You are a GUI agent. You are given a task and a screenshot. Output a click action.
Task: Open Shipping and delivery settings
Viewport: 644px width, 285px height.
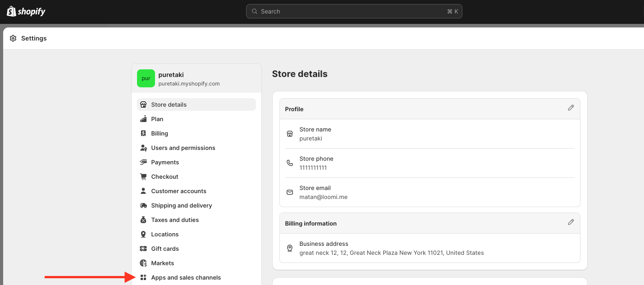point(196,205)
